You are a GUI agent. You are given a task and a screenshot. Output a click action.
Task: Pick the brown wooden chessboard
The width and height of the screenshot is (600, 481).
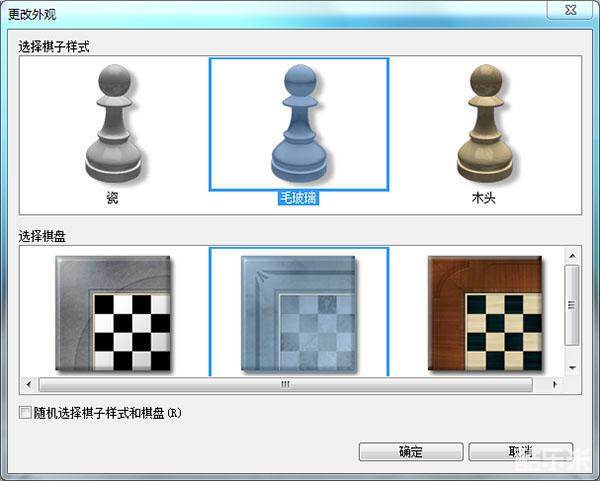point(484,313)
